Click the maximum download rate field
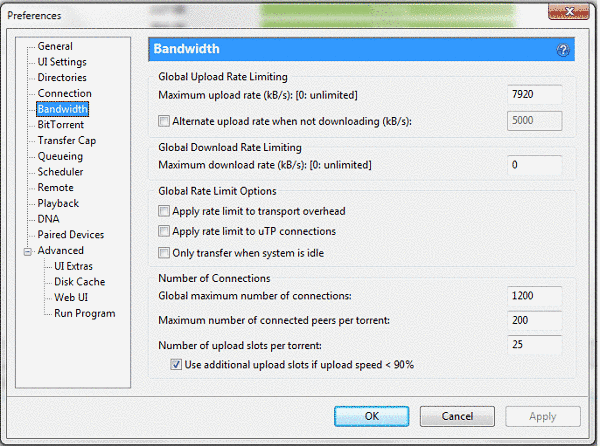 coord(535,165)
